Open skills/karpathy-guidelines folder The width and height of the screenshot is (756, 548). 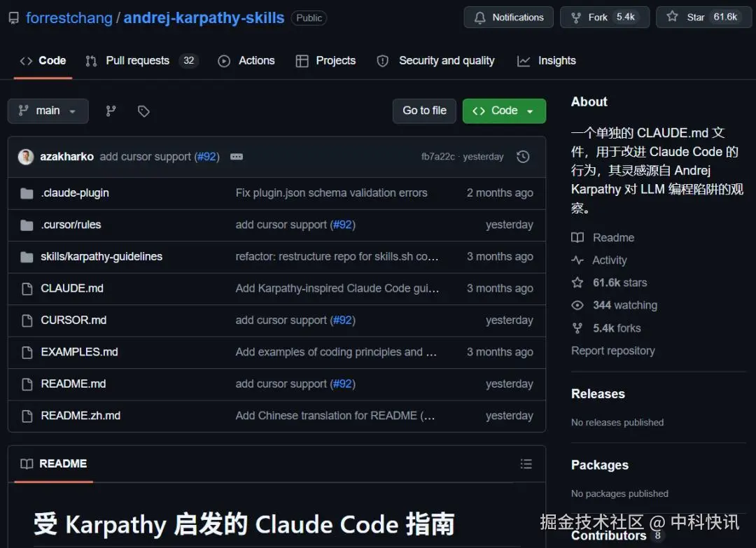101,256
